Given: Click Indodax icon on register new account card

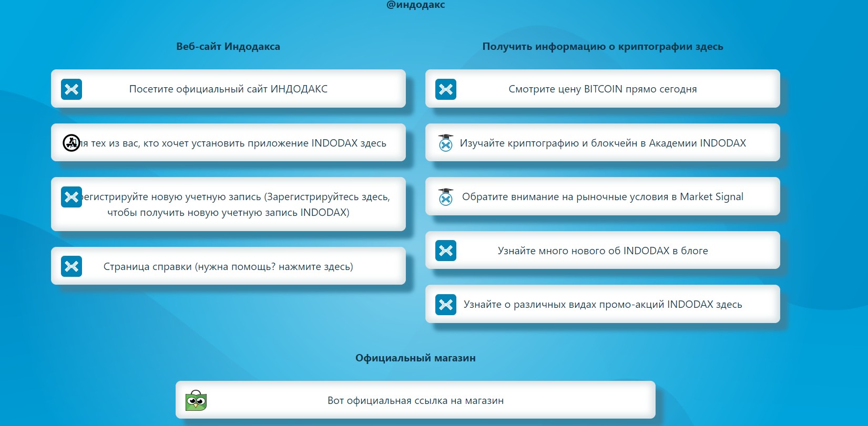Looking at the screenshot, I should click(x=72, y=197).
